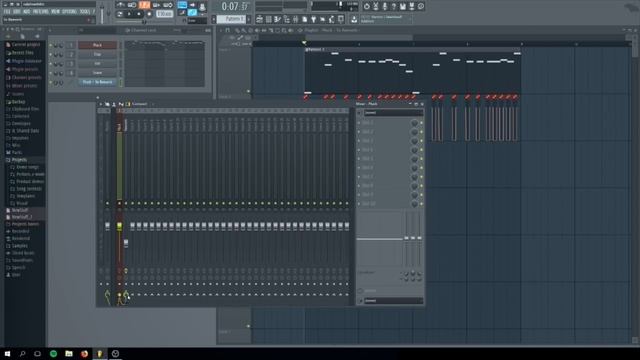Click the Master track fader in mixer

[107, 226]
